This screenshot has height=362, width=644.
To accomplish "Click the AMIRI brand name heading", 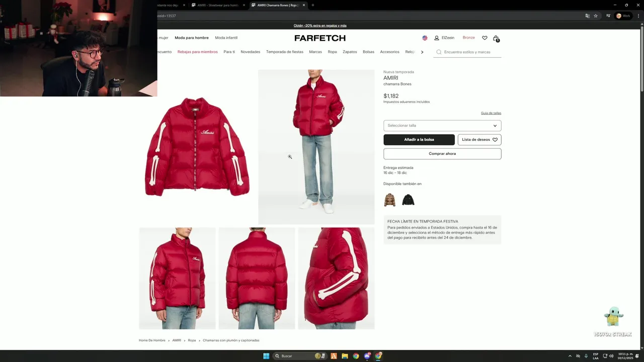I will pyautogui.click(x=390, y=78).
